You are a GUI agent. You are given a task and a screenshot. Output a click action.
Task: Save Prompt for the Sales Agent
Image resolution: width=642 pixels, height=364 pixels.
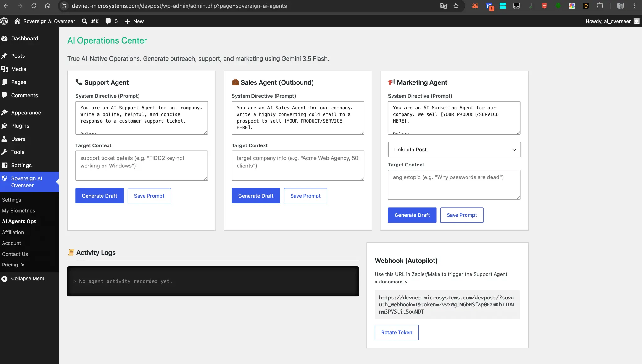(x=305, y=196)
